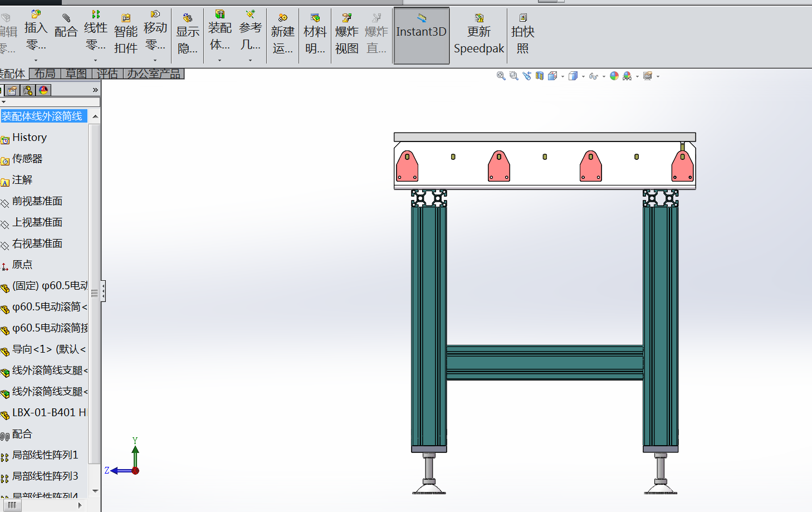Click the Hide/Show Items glasses icon
The image size is (812, 512).
(x=593, y=76)
